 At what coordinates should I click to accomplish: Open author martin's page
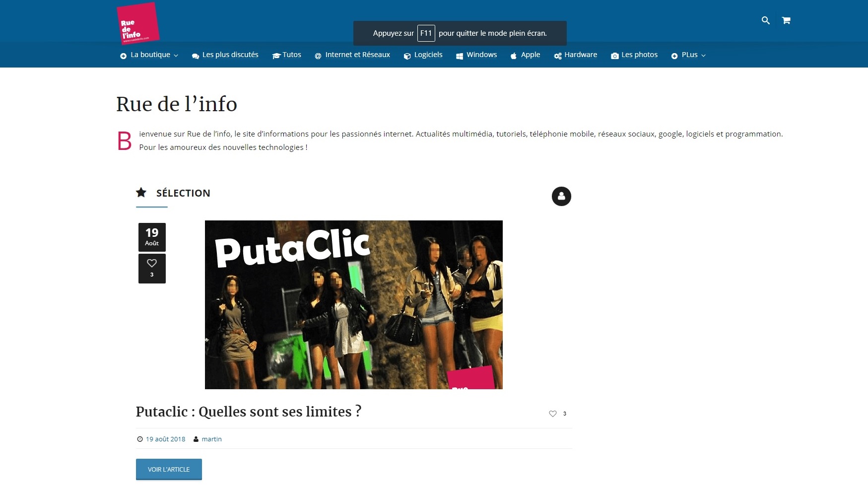tap(211, 439)
